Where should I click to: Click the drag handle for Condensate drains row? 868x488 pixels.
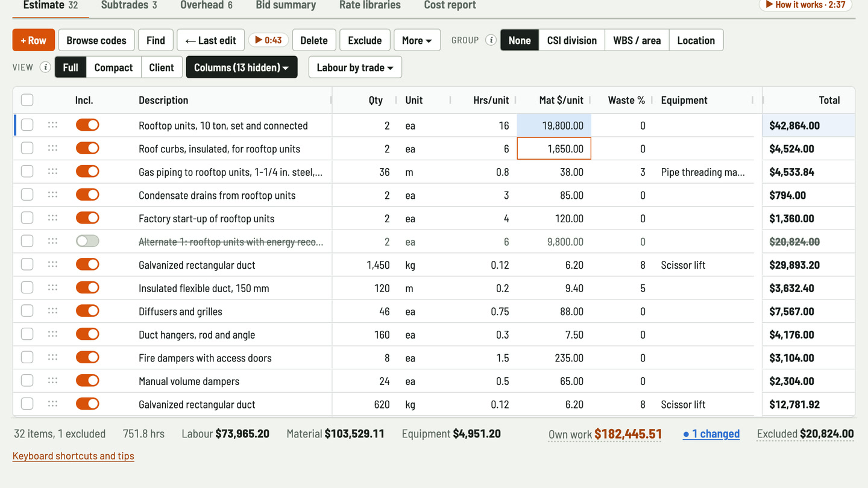52,195
